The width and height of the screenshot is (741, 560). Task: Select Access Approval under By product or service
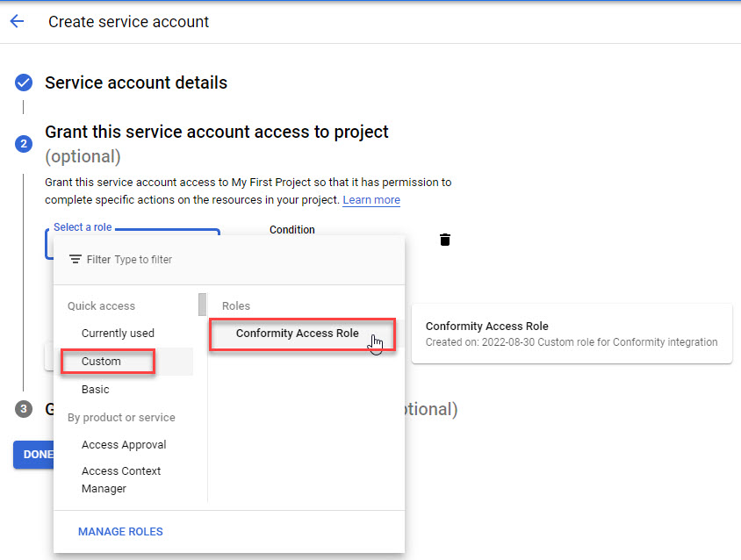pyautogui.click(x=124, y=445)
